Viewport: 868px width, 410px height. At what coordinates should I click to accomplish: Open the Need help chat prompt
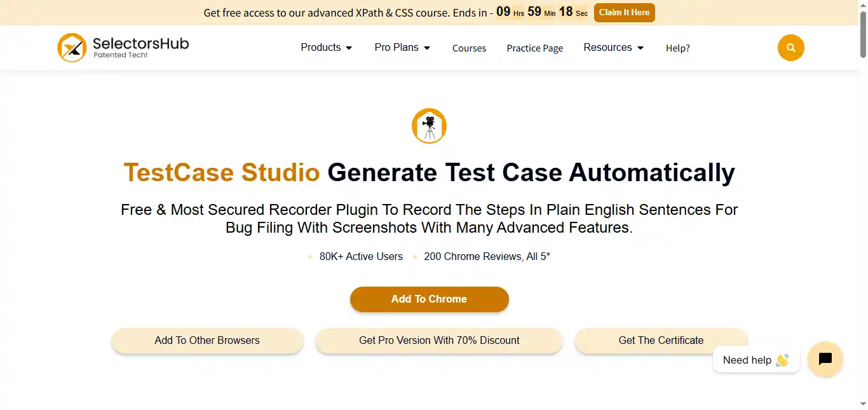pyautogui.click(x=747, y=360)
